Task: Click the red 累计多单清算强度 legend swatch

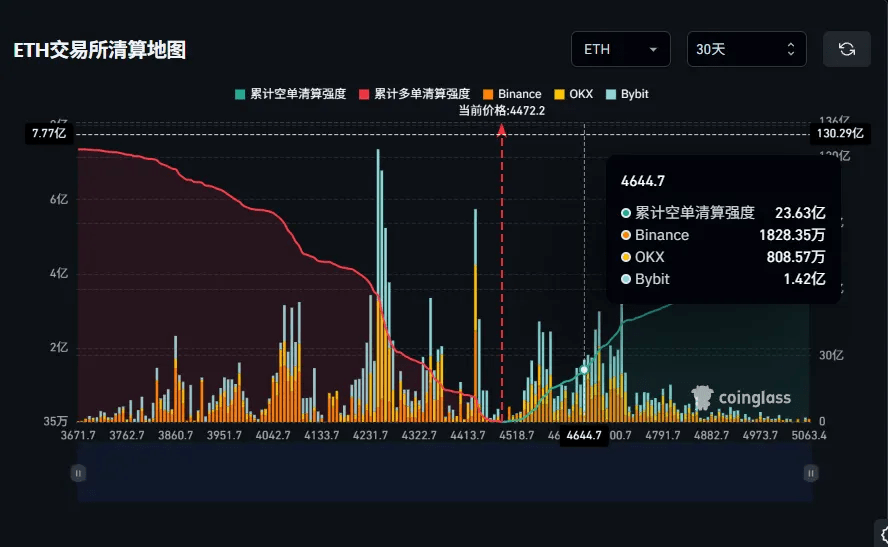Action: point(364,94)
